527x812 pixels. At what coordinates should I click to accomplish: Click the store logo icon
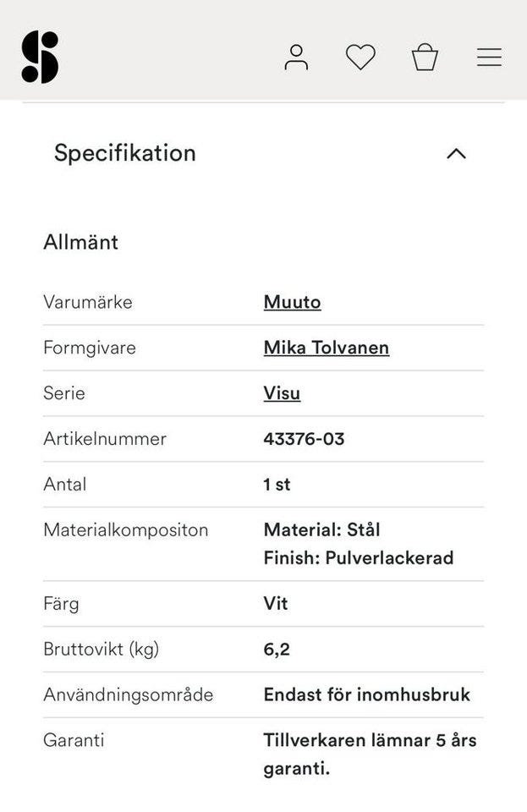40,58
